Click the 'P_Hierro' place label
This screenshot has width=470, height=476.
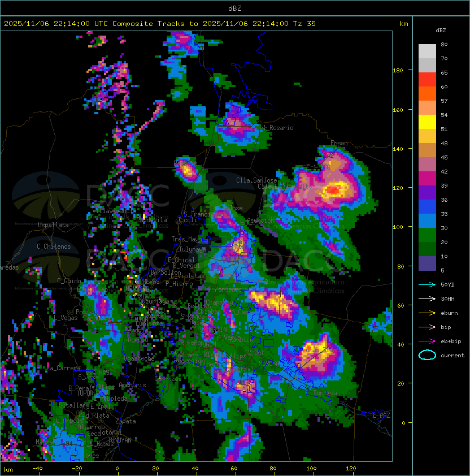point(179,284)
